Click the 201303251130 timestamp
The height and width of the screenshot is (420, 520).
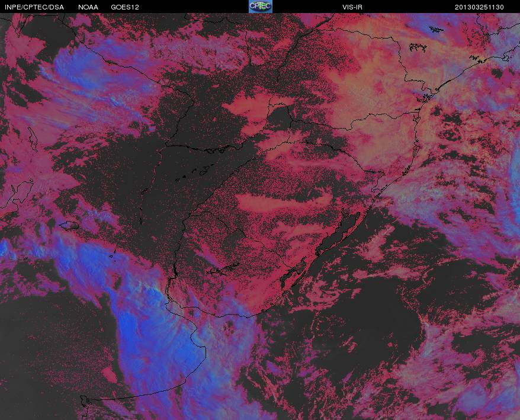(x=479, y=7)
